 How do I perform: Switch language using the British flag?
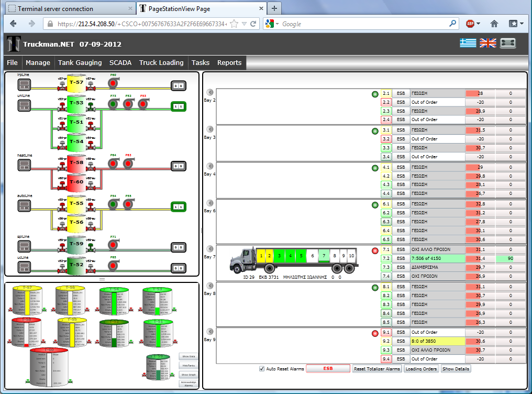[487, 43]
